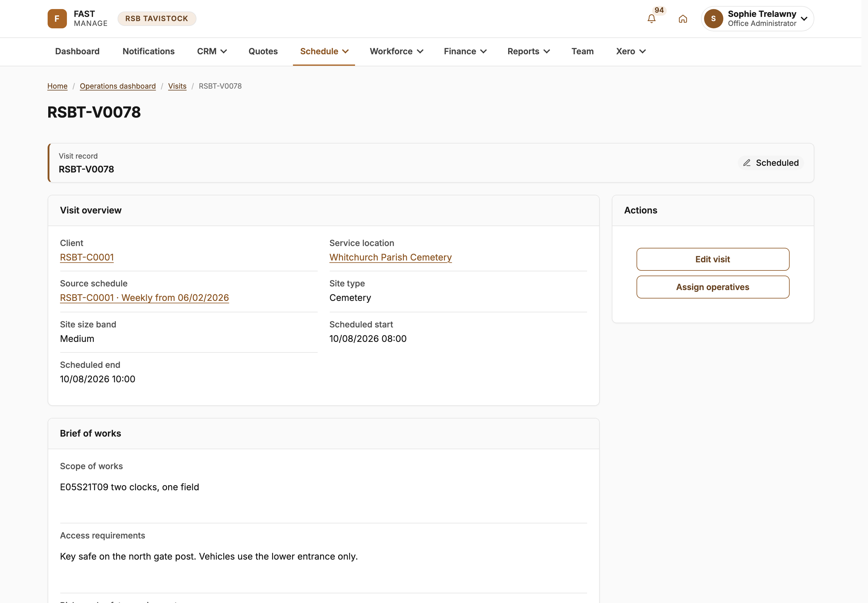Open the Reports dropdown
868x603 pixels.
(529, 51)
